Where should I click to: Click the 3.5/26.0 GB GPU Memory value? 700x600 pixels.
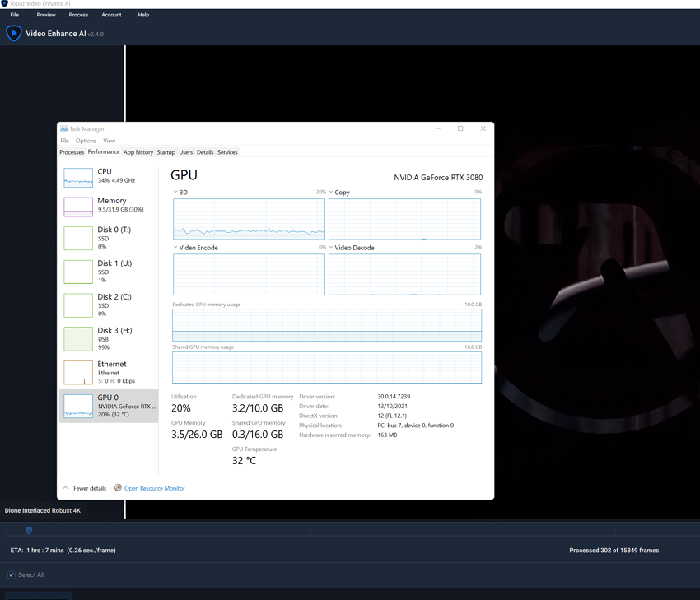[x=197, y=434]
